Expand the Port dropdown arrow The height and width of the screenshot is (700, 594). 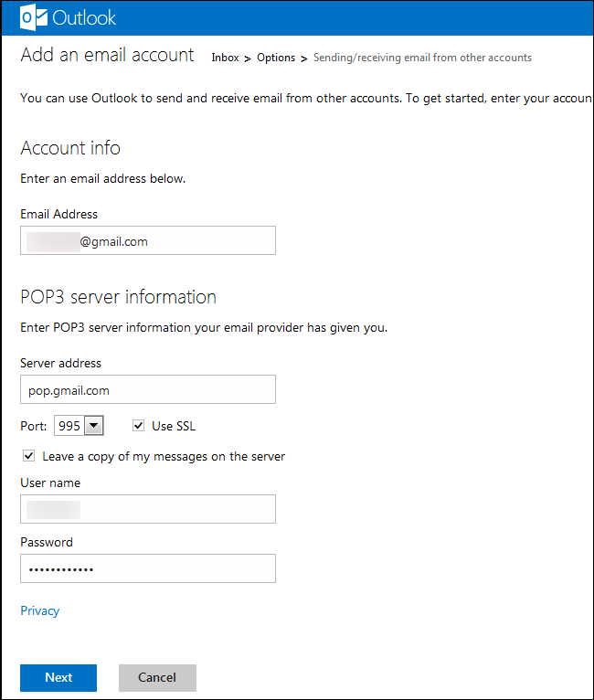coord(95,426)
